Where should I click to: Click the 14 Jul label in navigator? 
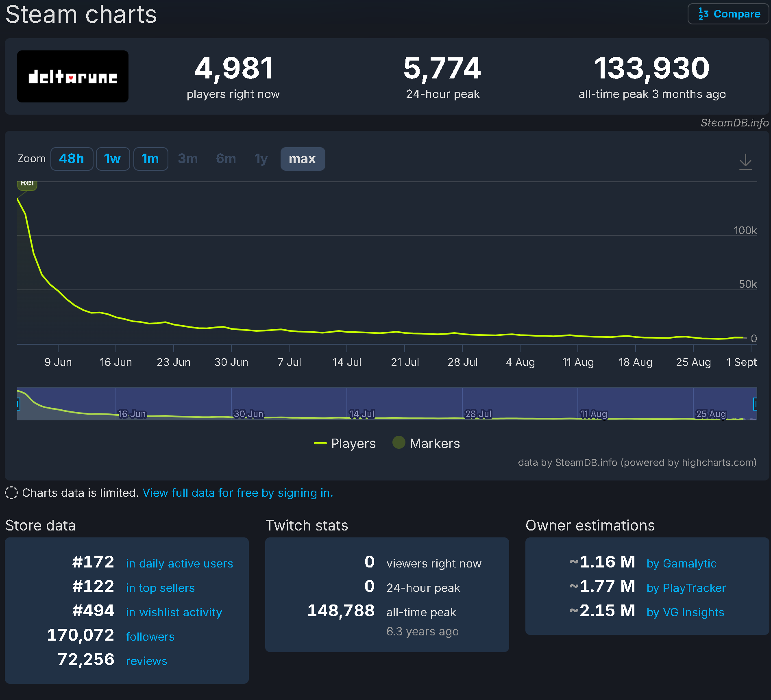[x=362, y=414]
